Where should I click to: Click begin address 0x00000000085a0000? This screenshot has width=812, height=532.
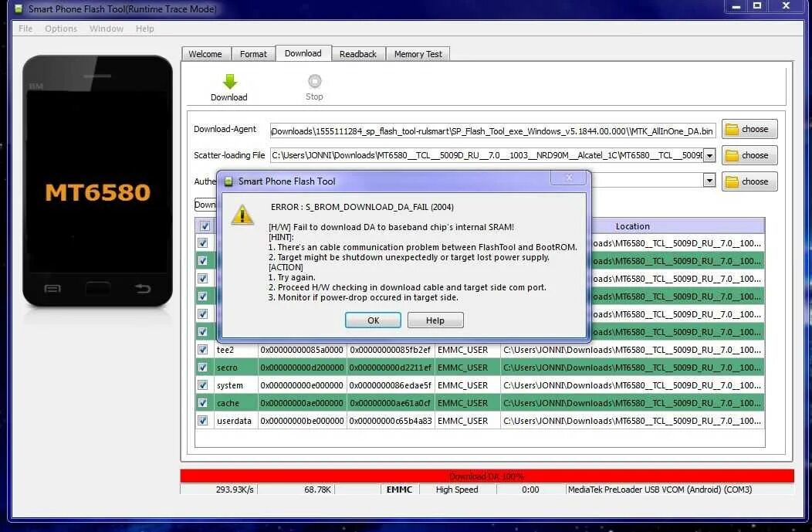tap(301, 350)
